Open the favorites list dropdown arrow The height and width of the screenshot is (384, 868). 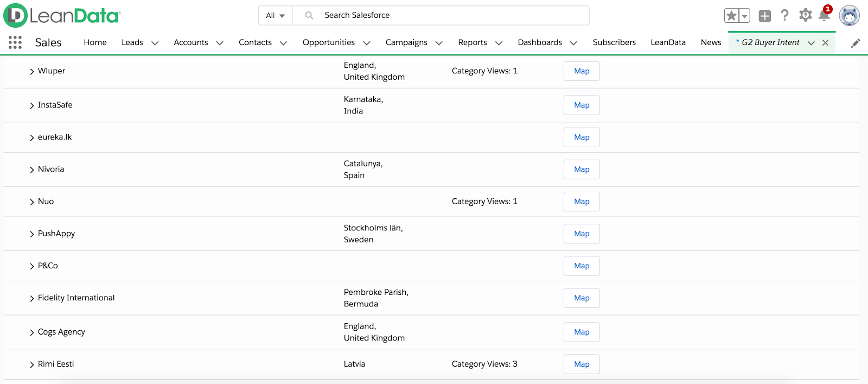[744, 16]
